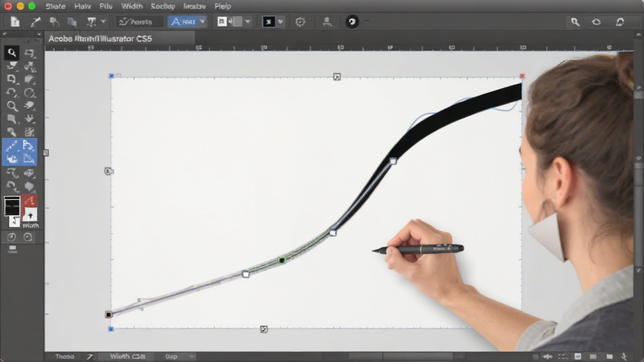Click the white square anchor point nearest the pen tip

[x=333, y=233]
